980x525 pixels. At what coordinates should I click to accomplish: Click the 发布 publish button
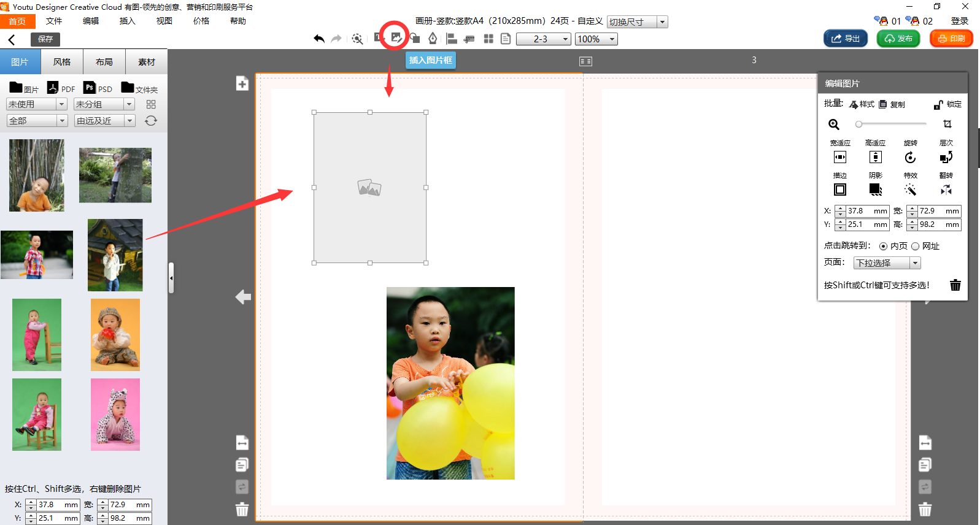[x=898, y=39]
